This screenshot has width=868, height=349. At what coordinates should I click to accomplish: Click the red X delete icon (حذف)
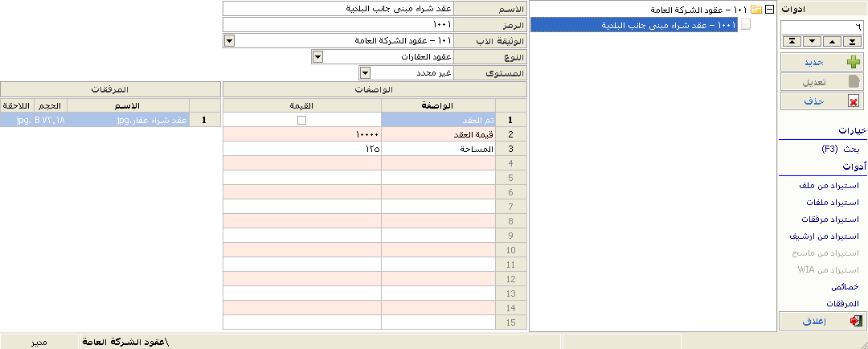(x=853, y=101)
